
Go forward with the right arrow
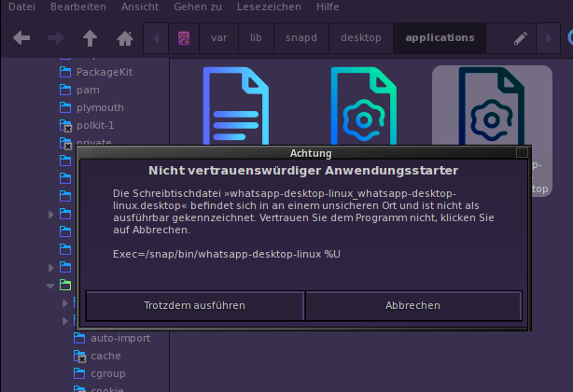56,38
